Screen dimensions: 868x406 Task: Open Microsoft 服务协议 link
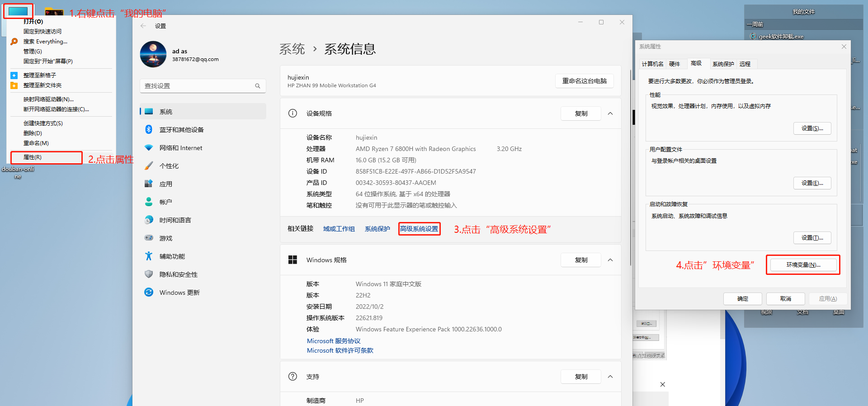pyautogui.click(x=334, y=341)
